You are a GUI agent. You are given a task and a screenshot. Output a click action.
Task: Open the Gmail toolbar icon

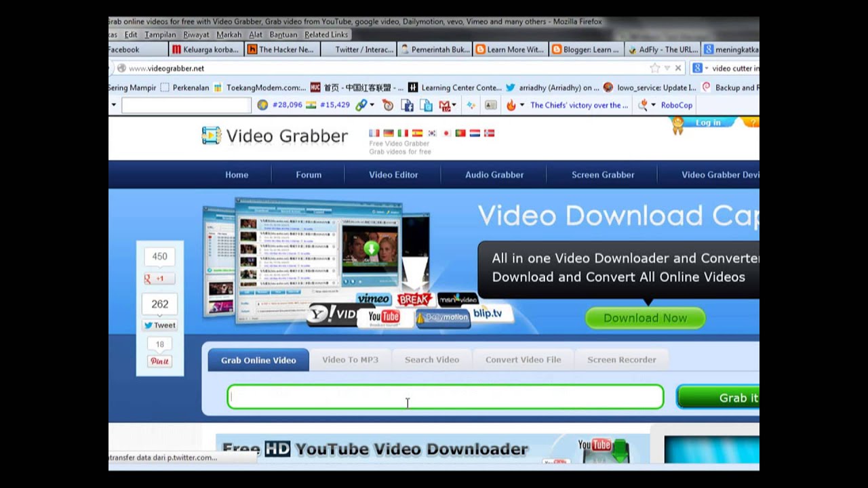click(444, 105)
